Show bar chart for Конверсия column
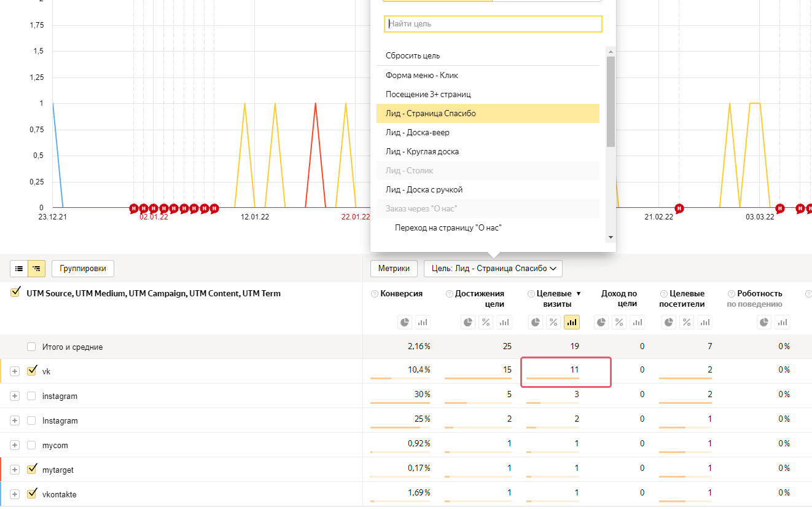Image resolution: width=812 pixels, height=509 pixels. coord(422,322)
